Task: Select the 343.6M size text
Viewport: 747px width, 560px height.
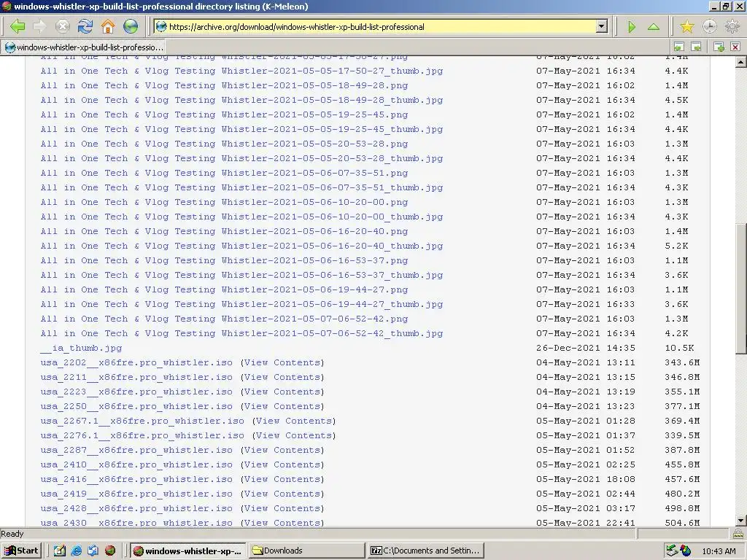Action: 682,363
